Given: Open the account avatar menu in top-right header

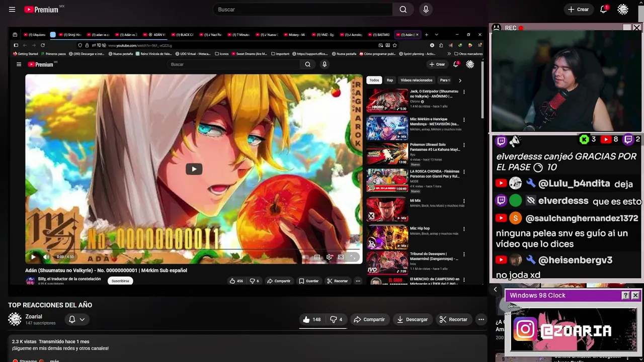Looking at the screenshot, I should (x=623, y=10).
